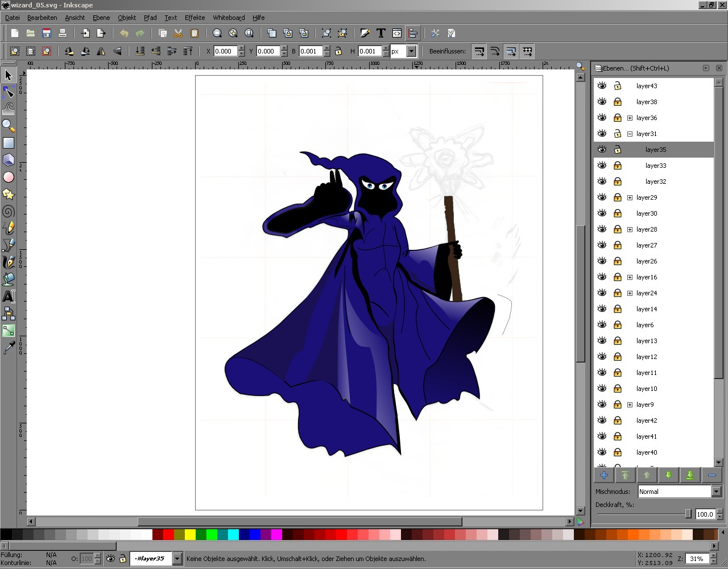Select layer33 in the layers list

[x=656, y=166]
